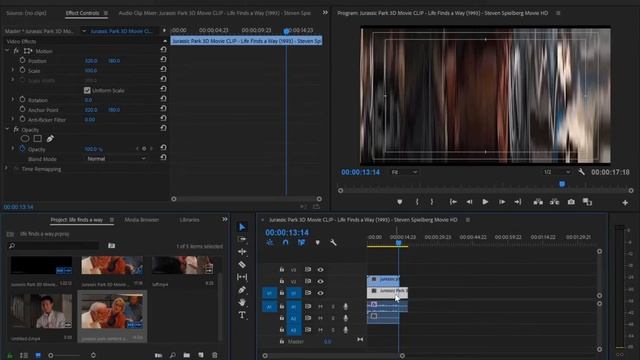Viewport: 640px width, 360px height.
Task: Switch to the Libraries tab
Action: [189, 220]
